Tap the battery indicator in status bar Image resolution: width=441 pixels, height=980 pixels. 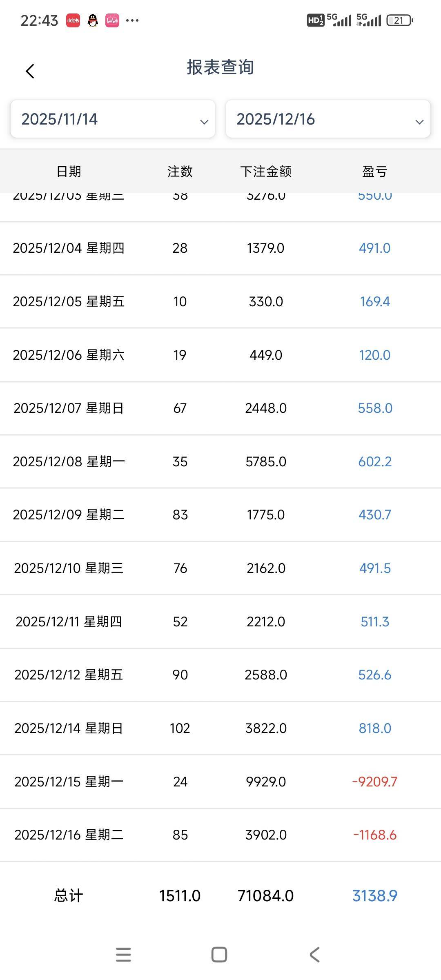[x=399, y=20]
